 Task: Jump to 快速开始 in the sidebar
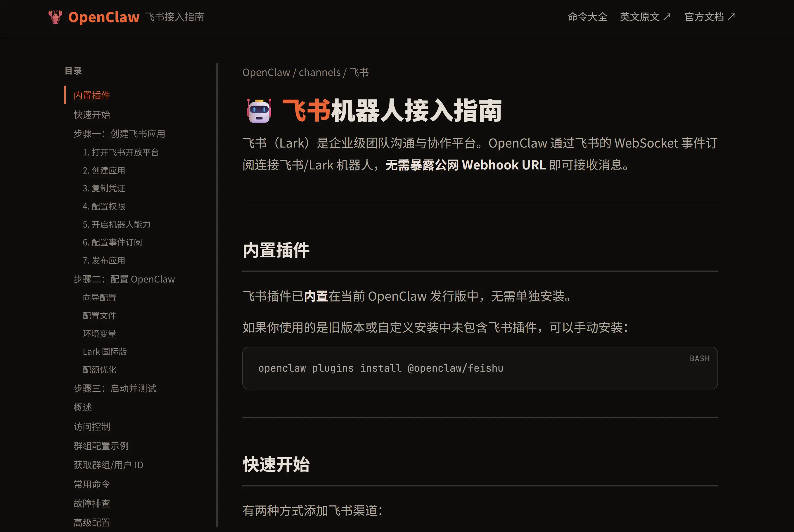click(x=92, y=115)
